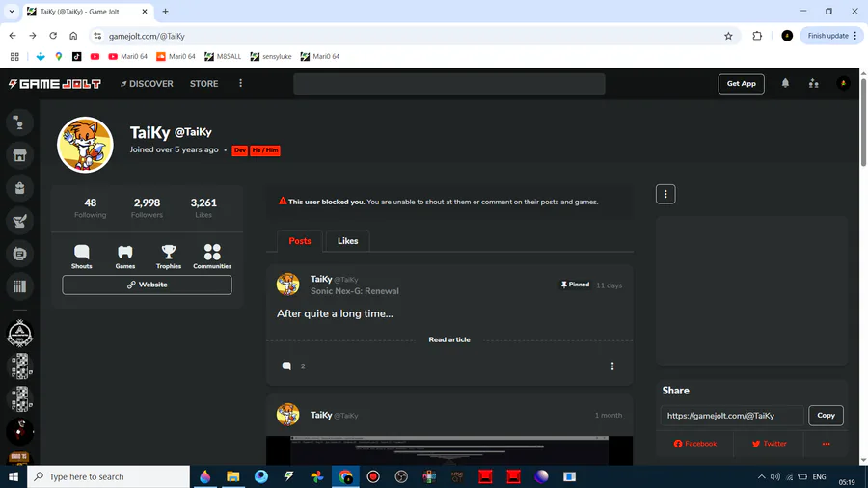View the 48 Following list
The height and width of the screenshot is (488, 868).
[x=91, y=207]
